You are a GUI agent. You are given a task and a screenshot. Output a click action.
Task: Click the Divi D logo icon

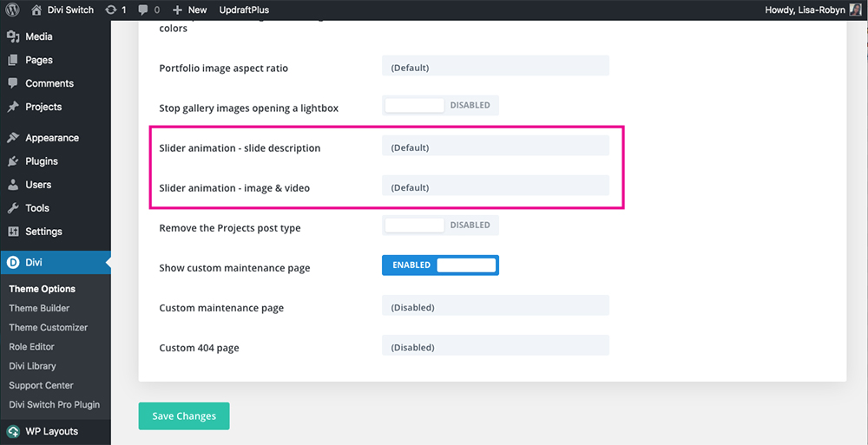click(x=13, y=262)
